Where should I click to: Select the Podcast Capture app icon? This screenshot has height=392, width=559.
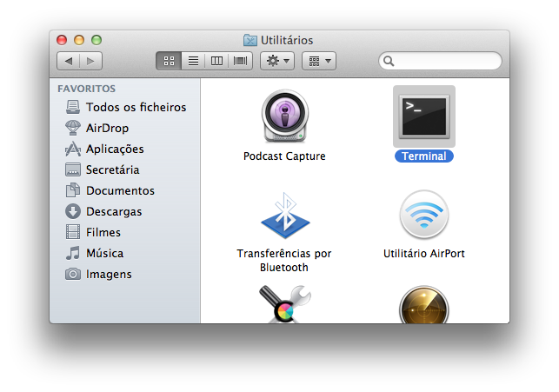[x=284, y=117]
